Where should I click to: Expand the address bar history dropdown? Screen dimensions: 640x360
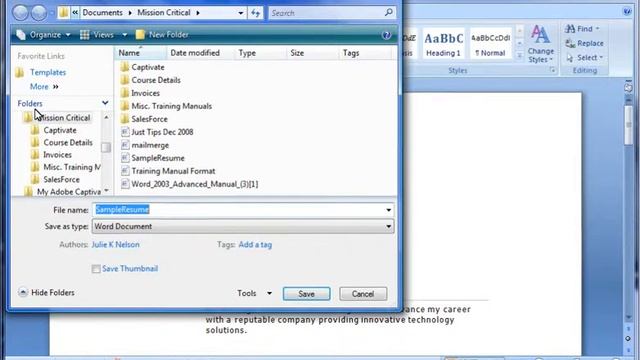point(240,13)
